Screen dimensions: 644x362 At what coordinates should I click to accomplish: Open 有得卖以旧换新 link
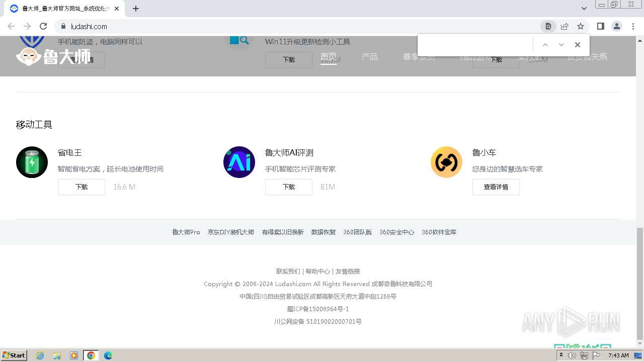tap(283, 232)
